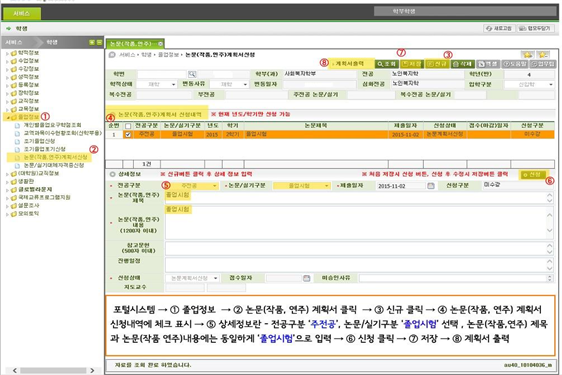Screen dimensions: 562x375
Task: Click the 저장 save button
Action: [411, 64]
